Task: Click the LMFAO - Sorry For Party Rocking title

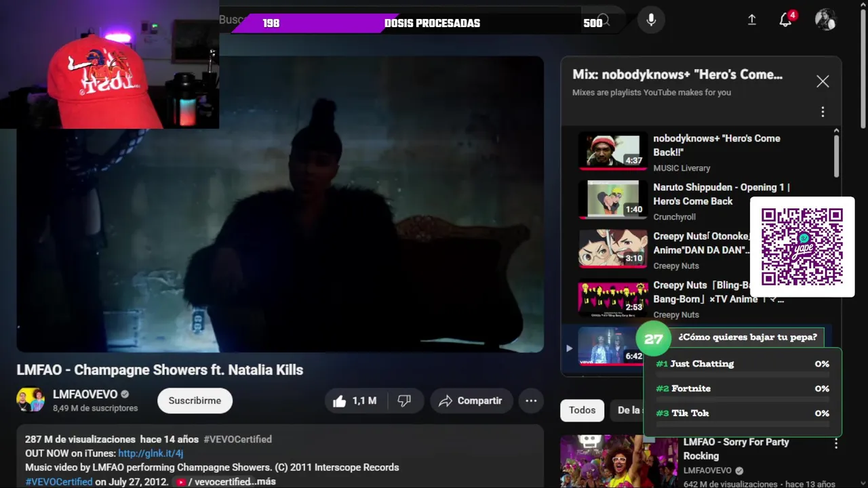Action: 736,449
